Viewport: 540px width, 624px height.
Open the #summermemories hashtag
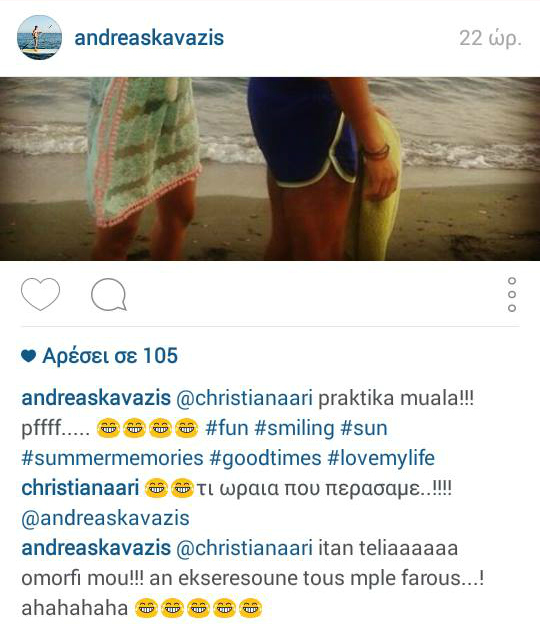[112, 458]
